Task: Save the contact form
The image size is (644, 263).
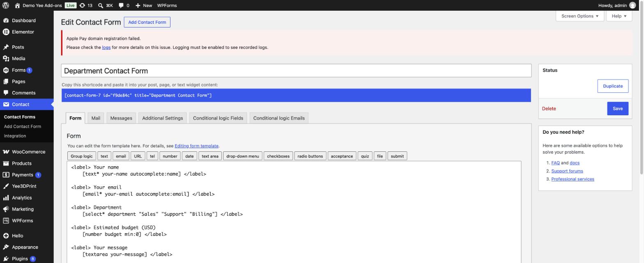Action: point(618,109)
